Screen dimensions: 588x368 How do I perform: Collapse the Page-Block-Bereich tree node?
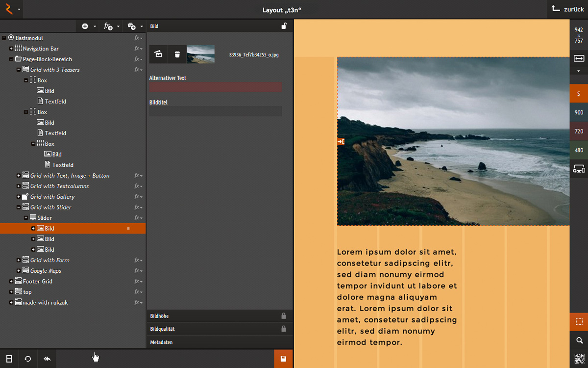coord(11,59)
